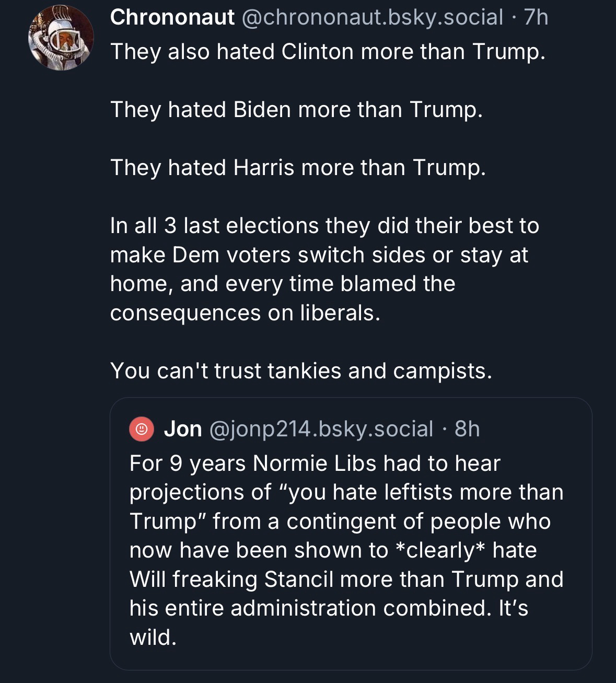This screenshot has height=683, width=616.
Task: Click the "Will freaking Stancil" line
Action: 346,580
